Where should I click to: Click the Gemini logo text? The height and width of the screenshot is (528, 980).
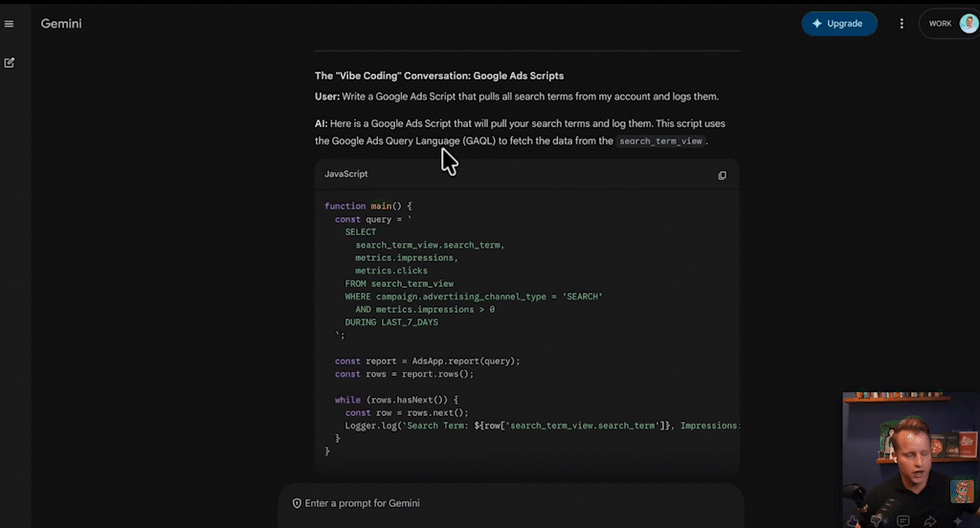pos(61,24)
